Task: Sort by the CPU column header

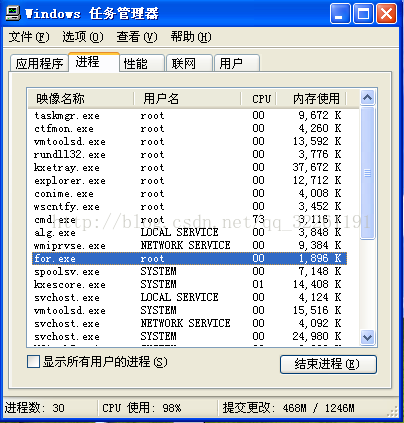Action: pos(259,99)
